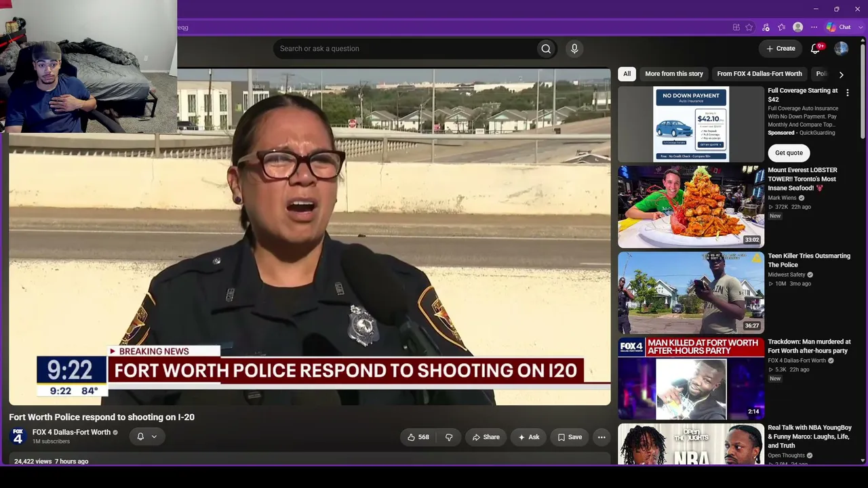This screenshot has width=868, height=488.
Task: Start voice search with the microphone icon
Action: tap(574, 49)
